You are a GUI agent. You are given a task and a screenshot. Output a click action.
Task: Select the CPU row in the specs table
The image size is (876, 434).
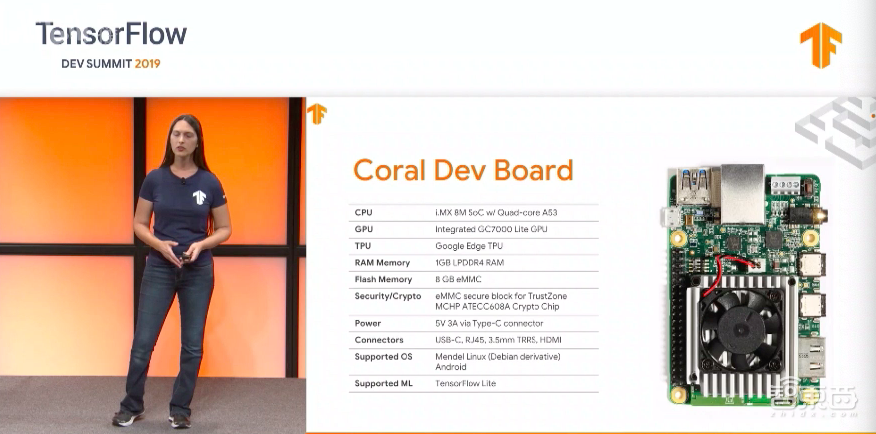(x=475, y=212)
